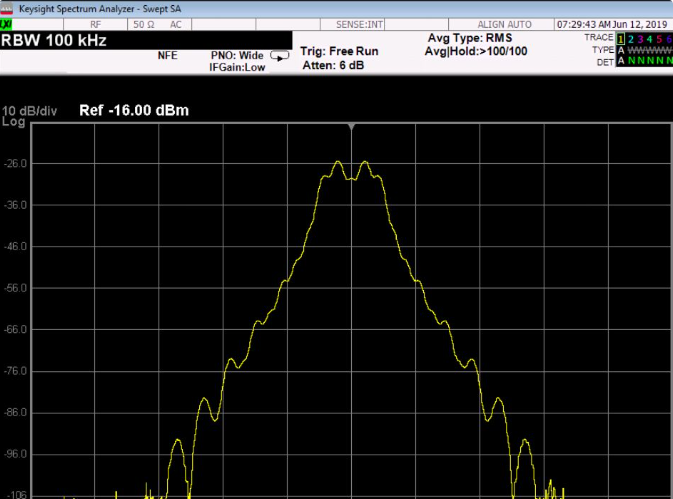Click the sweep mode arrow icon beside PNO
The image size is (673, 499).
[279, 56]
